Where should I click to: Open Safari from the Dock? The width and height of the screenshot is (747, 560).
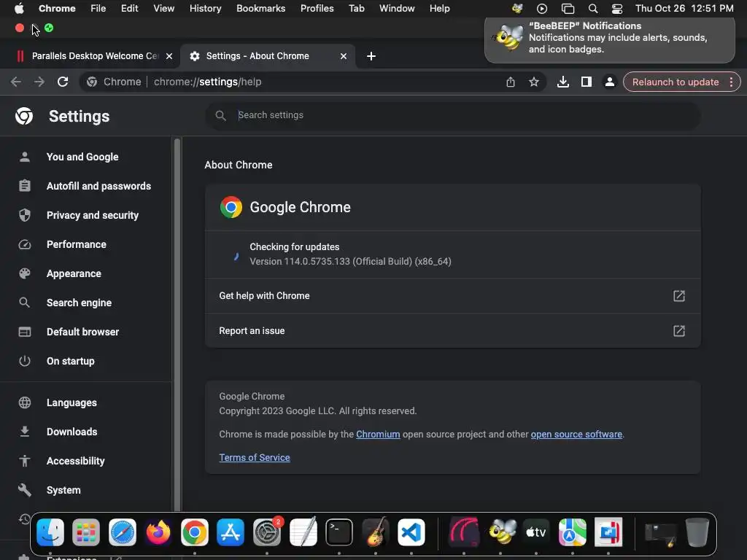123,532
